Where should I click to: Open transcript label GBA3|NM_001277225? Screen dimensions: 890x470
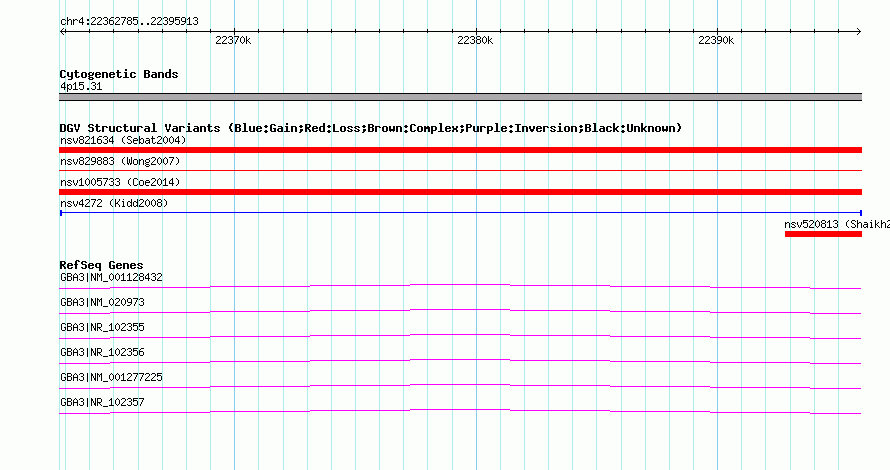[111, 377]
